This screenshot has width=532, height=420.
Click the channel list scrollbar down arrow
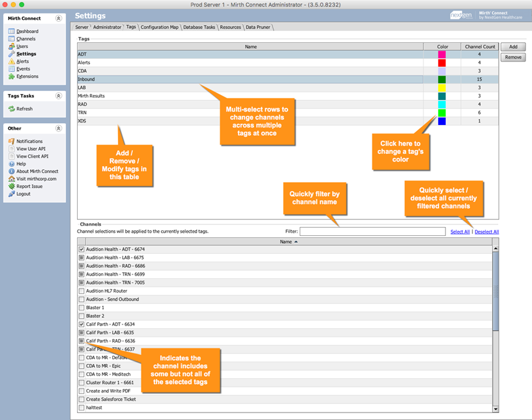click(495, 409)
